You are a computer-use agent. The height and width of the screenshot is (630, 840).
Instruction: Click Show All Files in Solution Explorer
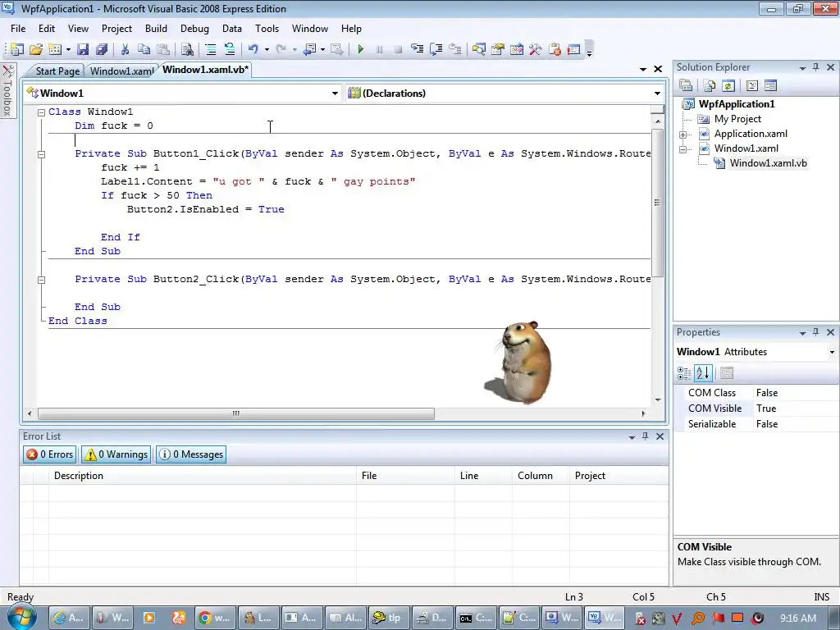coord(710,85)
